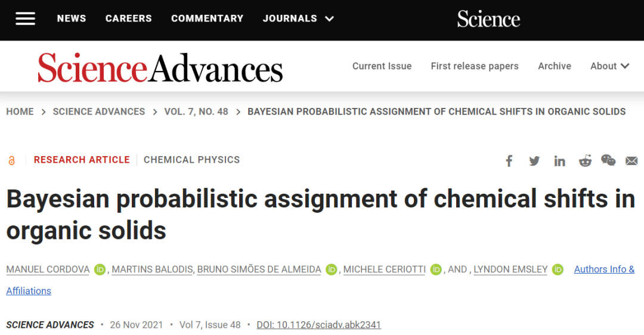
Task: Share the article on Facebook
Action: pyautogui.click(x=509, y=161)
